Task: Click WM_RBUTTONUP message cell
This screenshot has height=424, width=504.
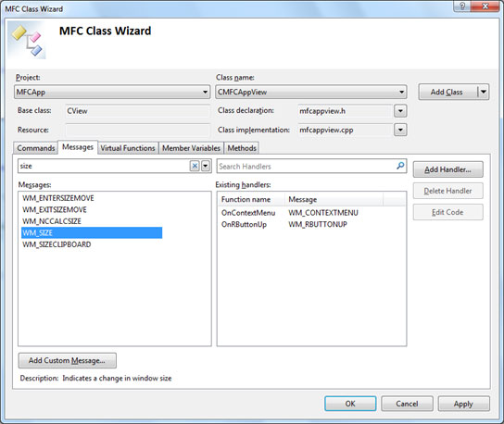Action: tap(318, 224)
